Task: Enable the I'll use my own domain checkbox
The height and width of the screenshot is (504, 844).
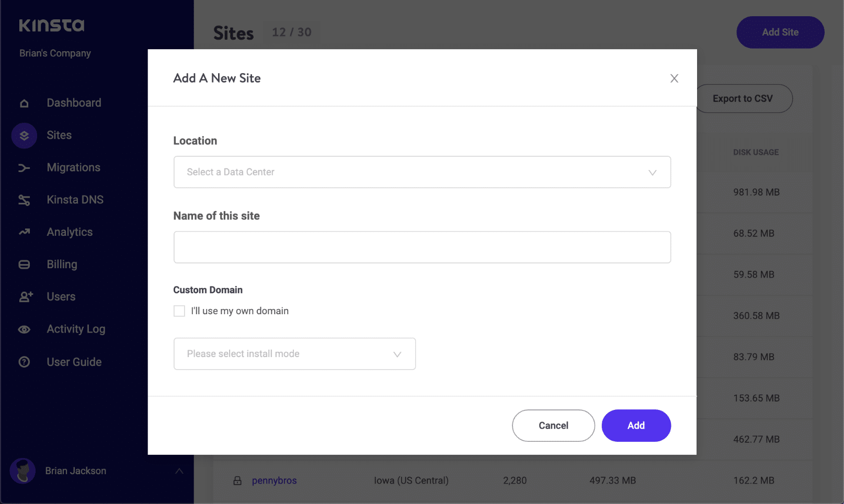Action: 179,311
